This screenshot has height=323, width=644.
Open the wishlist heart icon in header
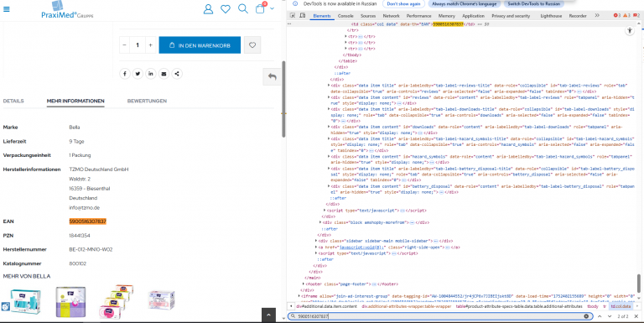(226, 8)
